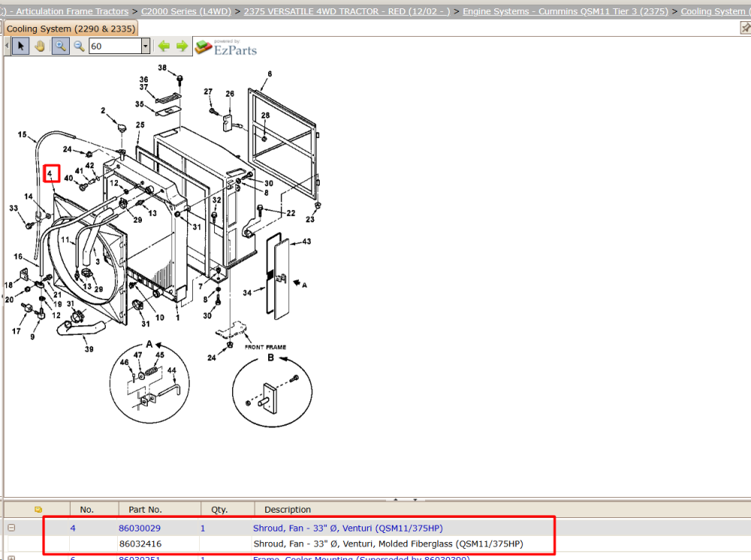Viewport: 751px width, 560px height.
Task: Click the yellow note icon in table header
Action: (x=38, y=510)
